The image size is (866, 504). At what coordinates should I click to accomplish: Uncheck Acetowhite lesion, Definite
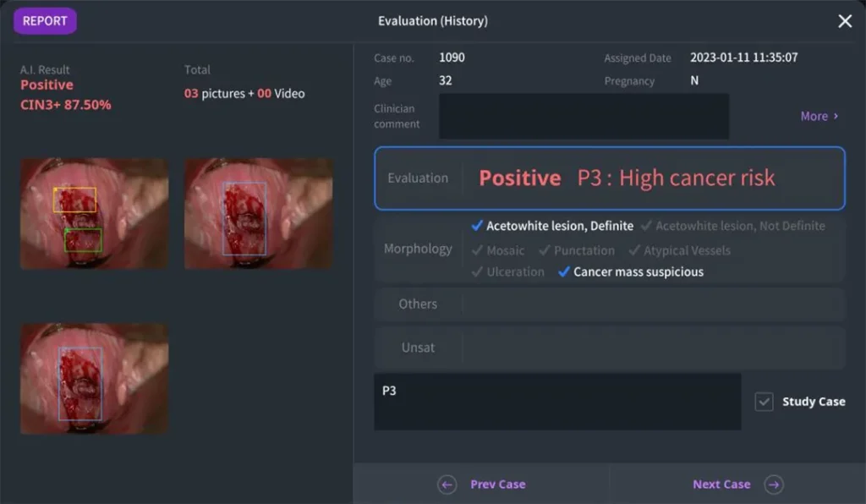(478, 226)
